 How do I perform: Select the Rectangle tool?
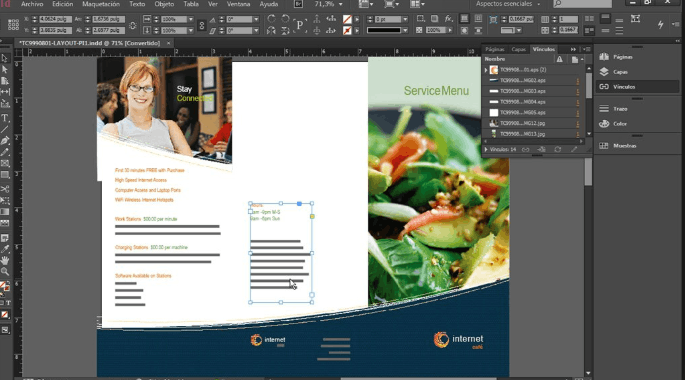point(5,175)
